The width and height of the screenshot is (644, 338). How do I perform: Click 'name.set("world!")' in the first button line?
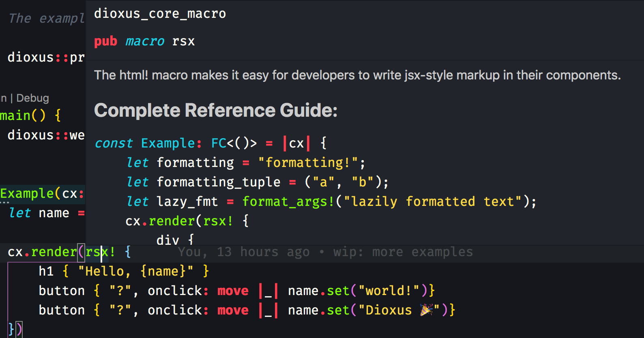point(357,291)
